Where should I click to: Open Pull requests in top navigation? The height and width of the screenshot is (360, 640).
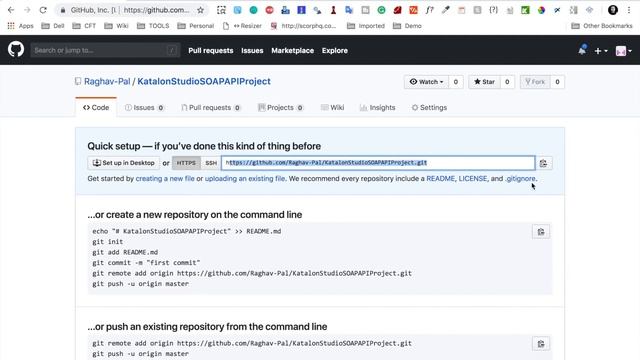[x=211, y=51]
